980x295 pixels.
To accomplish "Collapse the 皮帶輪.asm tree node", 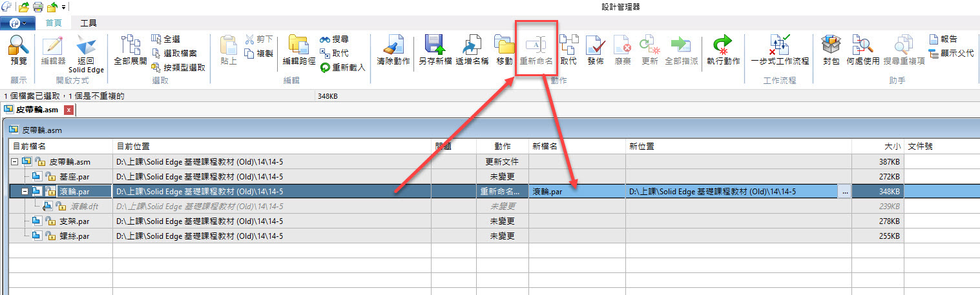I will pos(15,161).
